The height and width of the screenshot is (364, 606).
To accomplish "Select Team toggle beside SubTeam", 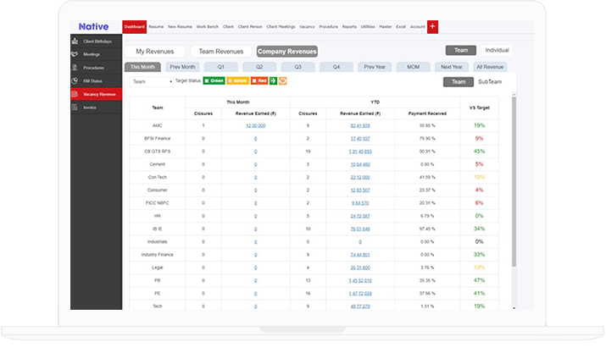I will pyautogui.click(x=459, y=82).
